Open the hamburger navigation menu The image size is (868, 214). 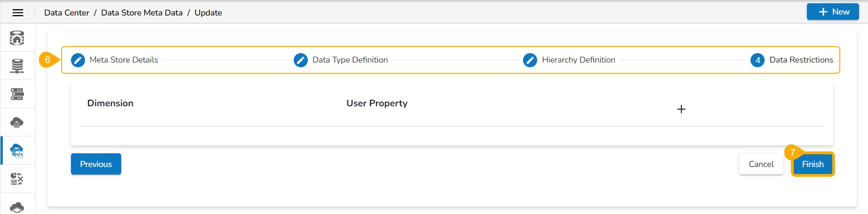[x=18, y=13]
